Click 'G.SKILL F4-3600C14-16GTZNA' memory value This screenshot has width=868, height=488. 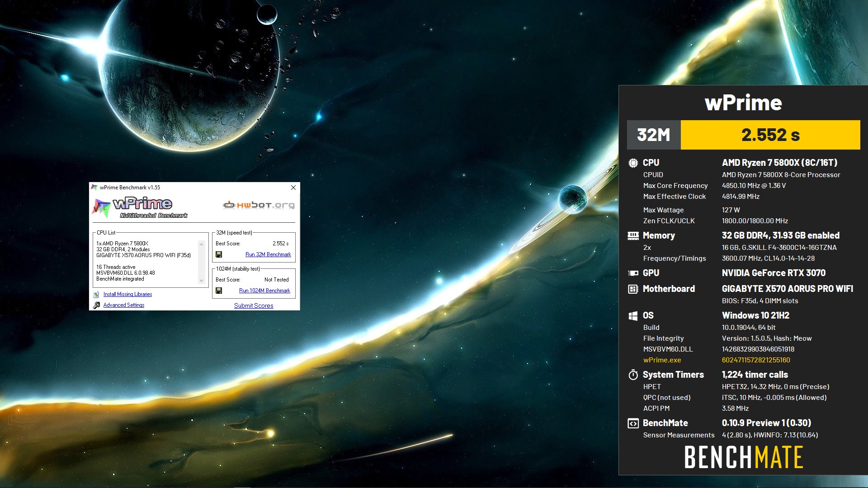point(789,248)
